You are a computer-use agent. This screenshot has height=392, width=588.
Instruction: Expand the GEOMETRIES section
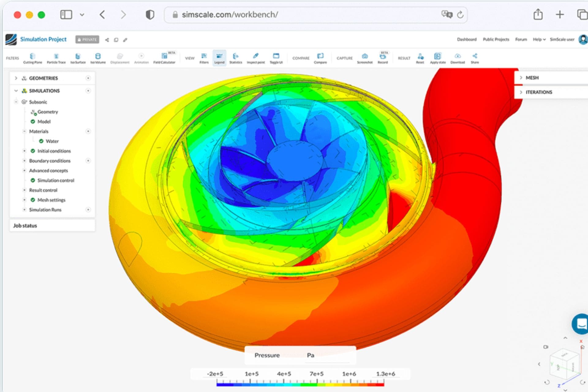tap(16, 78)
